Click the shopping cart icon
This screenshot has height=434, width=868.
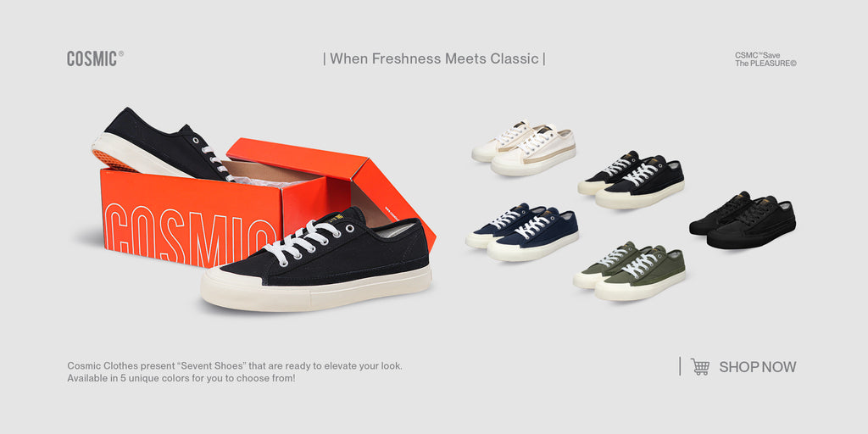[x=699, y=366]
